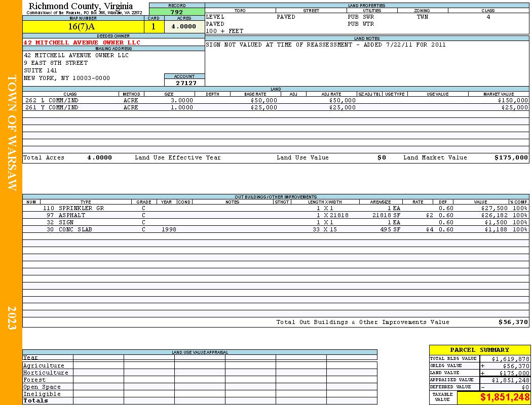The image size is (532, 405).
Task: Click 100 + FEET topo entry
Action: [x=224, y=31]
